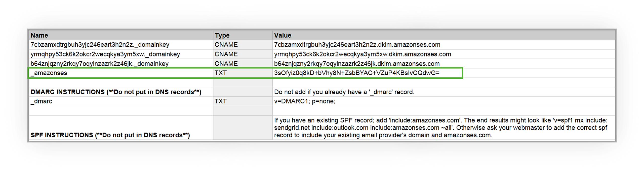Viewport: 644px width, 171px height.
Task: Select the TXT type cell for _amazonses
Action: click(243, 73)
